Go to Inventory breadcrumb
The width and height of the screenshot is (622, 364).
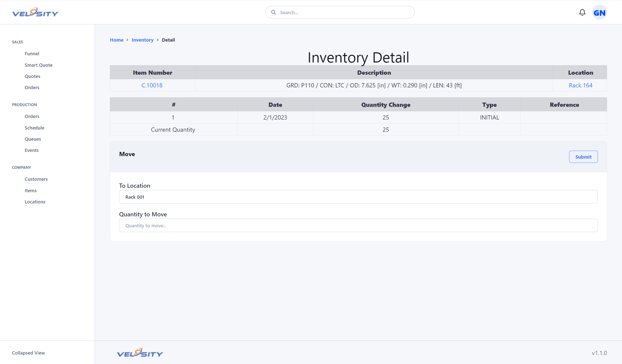(x=143, y=40)
